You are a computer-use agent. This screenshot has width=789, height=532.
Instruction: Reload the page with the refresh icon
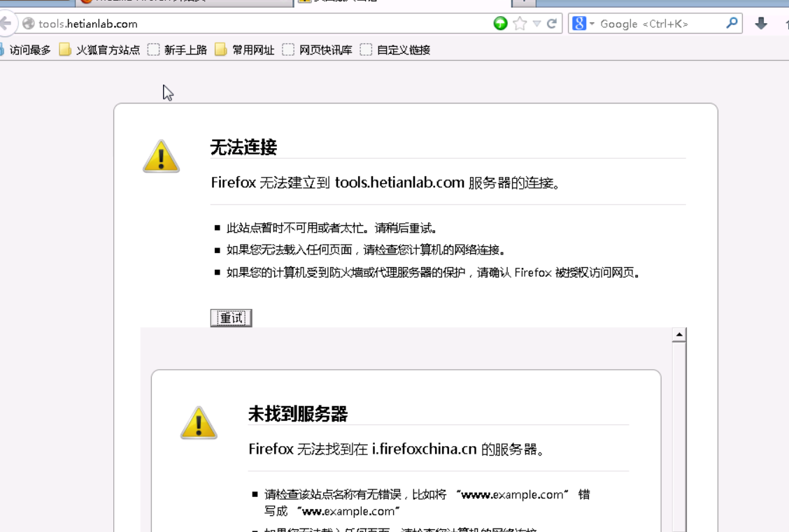(551, 24)
